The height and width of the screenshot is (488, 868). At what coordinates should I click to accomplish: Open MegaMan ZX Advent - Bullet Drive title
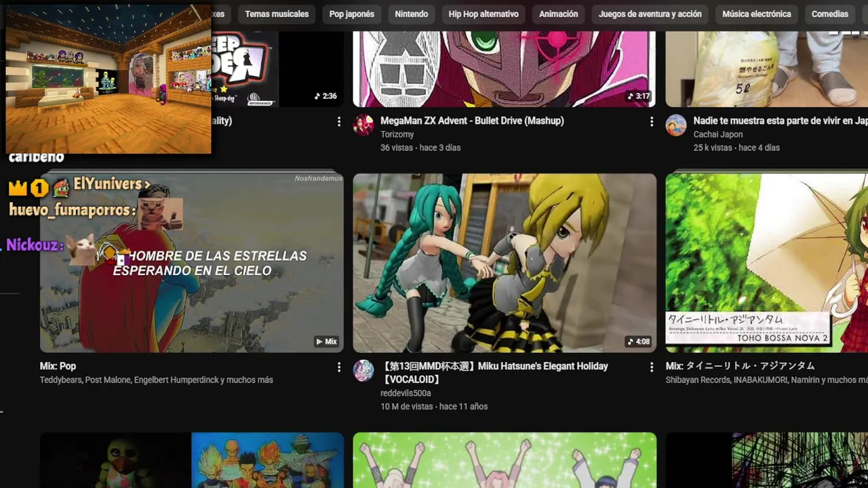pyautogui.click(x=472, y=121)
